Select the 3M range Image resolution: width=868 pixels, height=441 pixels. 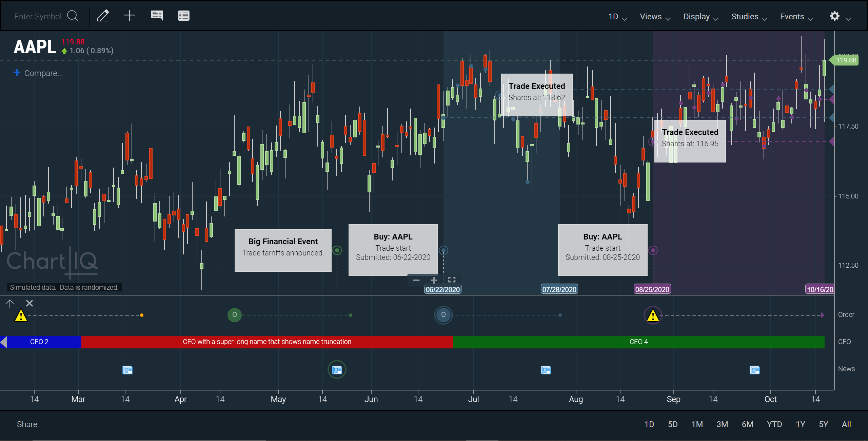(722, 424)
